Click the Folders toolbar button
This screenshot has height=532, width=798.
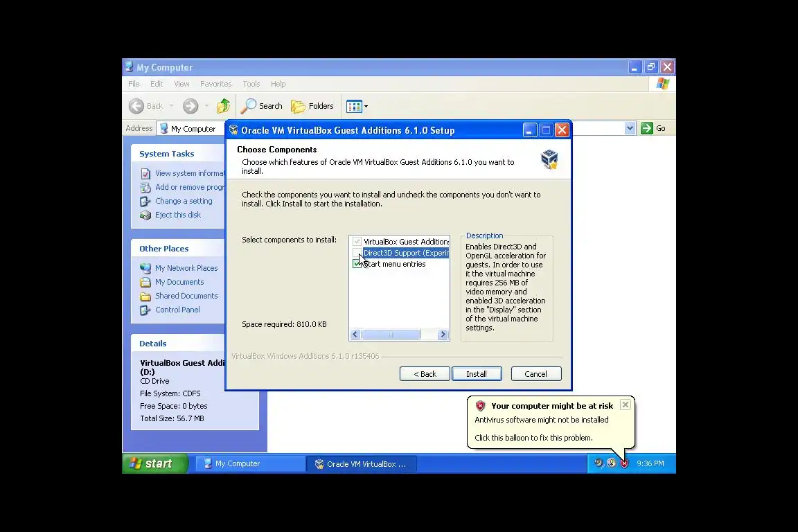pos(312,106)
